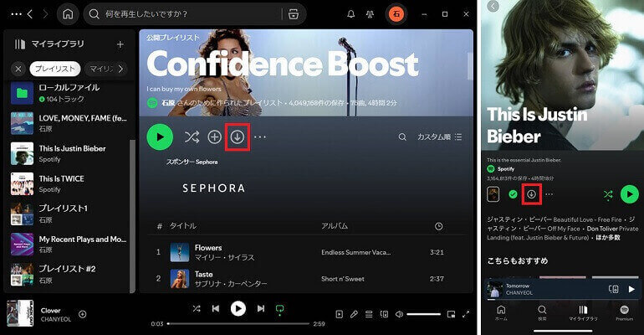Toggle shuffle for Confidence Boost playlist
Screen dimensions: 644x335
(192, 137)
